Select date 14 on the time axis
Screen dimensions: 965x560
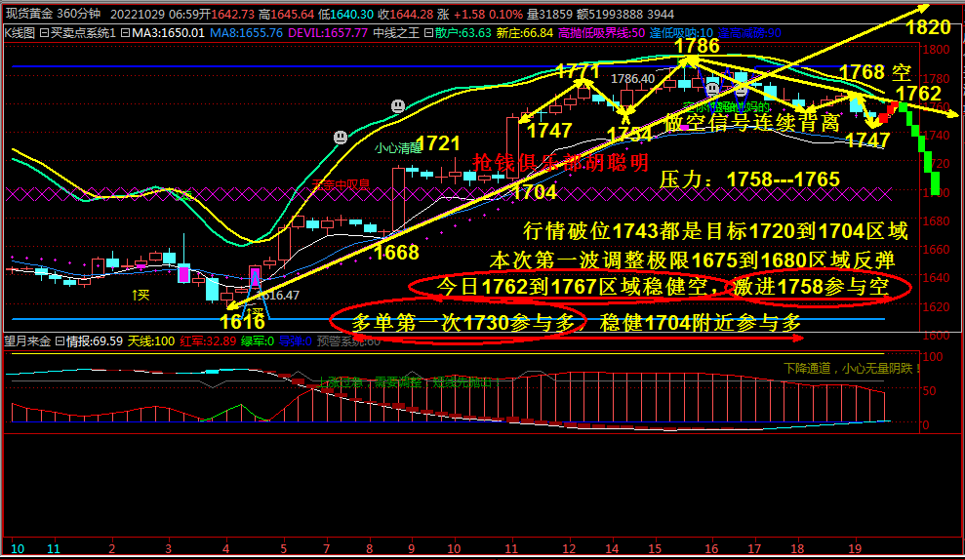pos(612,549)
